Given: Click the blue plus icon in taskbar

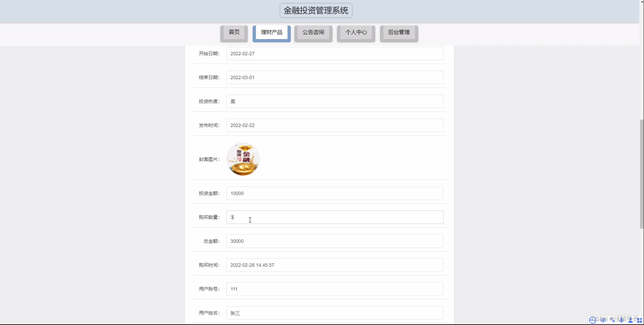Looking at the screenshot, I should click(x=603, y=320).
